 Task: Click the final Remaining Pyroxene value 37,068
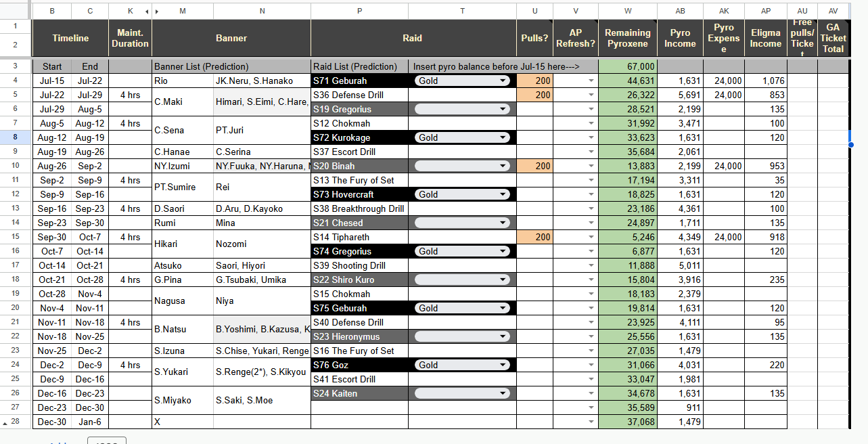pyautogui.click(x=628, y=422)
